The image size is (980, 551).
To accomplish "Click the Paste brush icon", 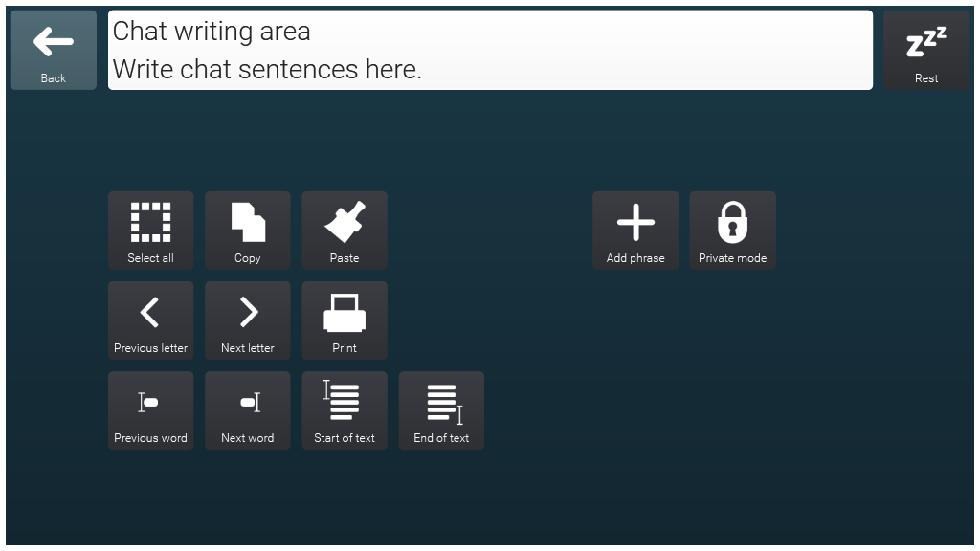I will click(x=345, y=230).
